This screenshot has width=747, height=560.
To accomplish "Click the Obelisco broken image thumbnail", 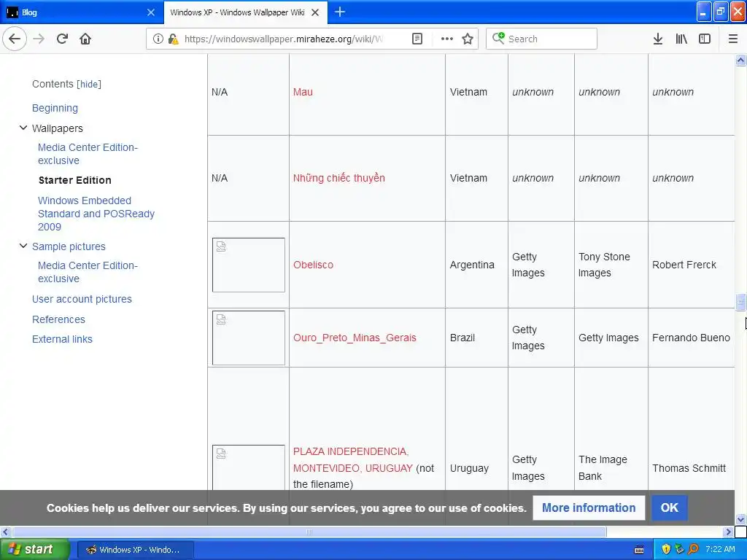I will point(249,265).
